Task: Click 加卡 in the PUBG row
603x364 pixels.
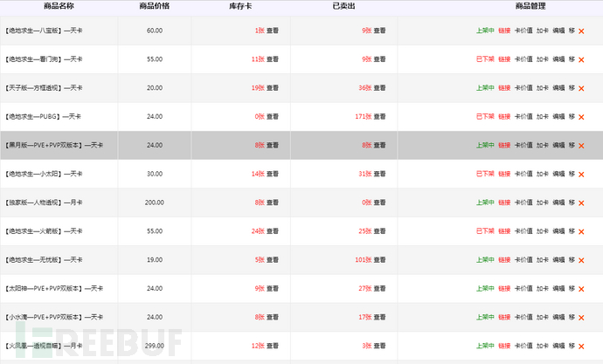Action: (x=543, y=116)
